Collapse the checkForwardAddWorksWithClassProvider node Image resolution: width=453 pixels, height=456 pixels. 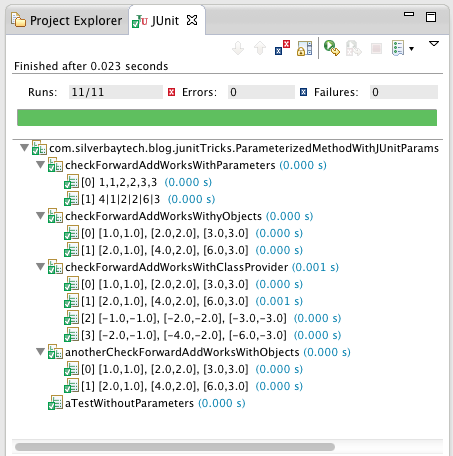[x=41, y=267]
